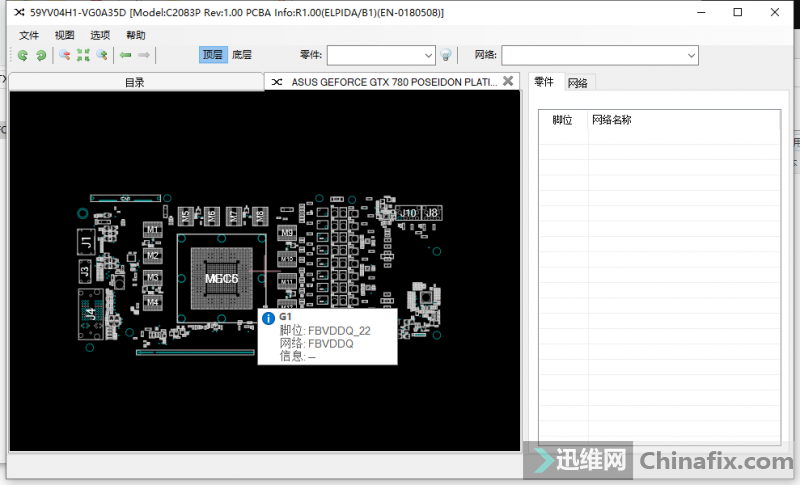
Task: Select connector J1 on the board
Action: click(x=86, y=242)
